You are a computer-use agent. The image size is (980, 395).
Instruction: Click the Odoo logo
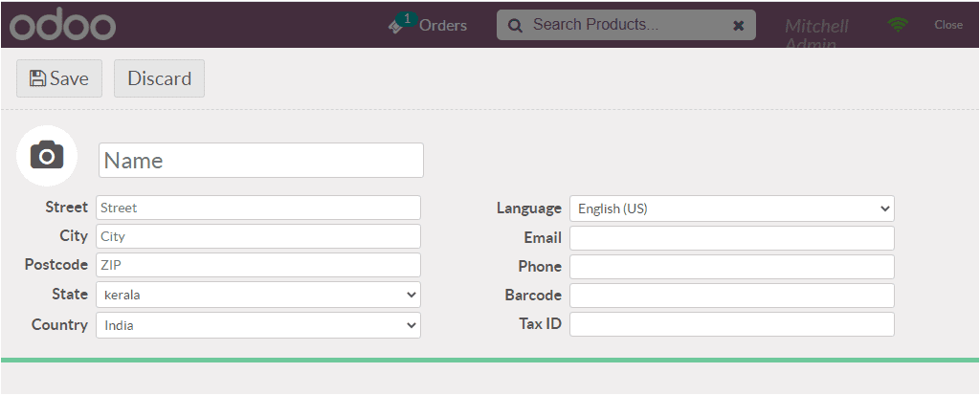tap(62, 25)
